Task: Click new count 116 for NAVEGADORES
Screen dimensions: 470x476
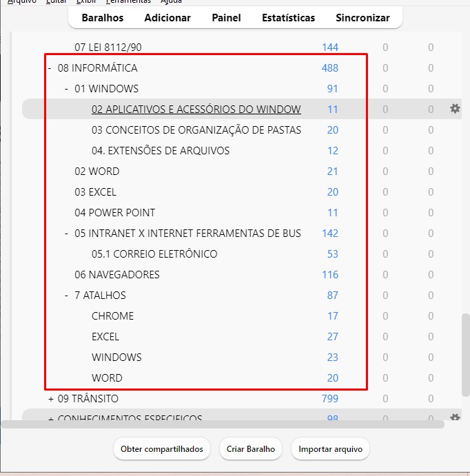Action: coord(330,274)
